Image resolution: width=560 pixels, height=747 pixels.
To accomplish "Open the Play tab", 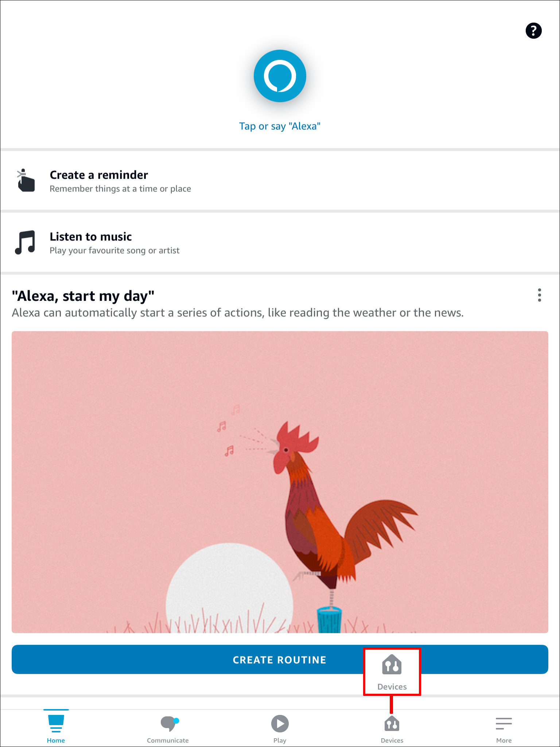I will pos(280,728).
